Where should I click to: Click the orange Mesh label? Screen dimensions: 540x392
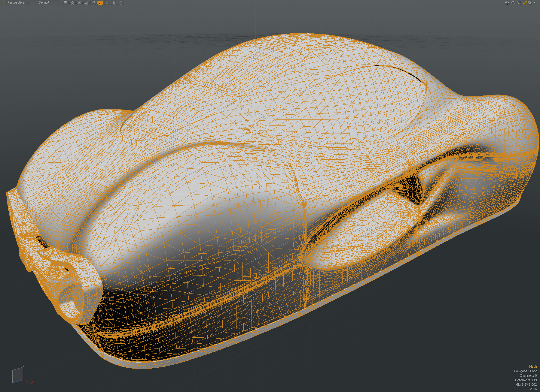[533, 366]
